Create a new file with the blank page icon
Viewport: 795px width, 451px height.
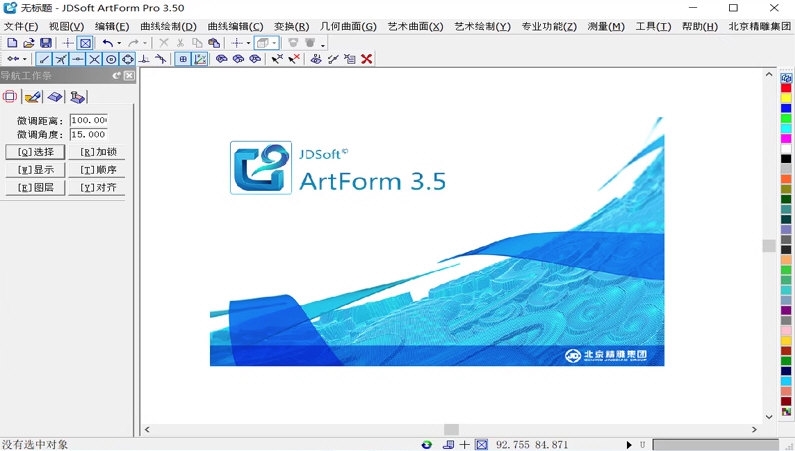tap(12, 43)
